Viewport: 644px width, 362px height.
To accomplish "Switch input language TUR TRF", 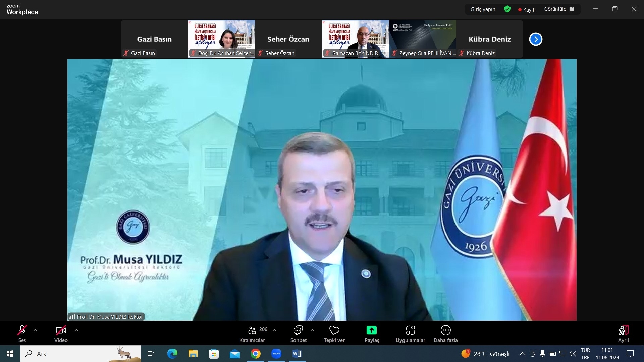I will (x=585, y=354).
